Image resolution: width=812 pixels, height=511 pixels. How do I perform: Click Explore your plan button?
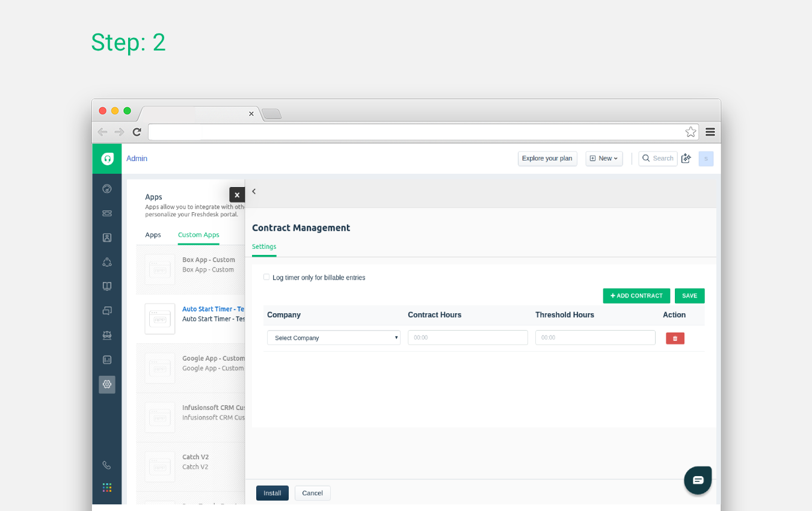pyautogui.click(x=547, y=159)
